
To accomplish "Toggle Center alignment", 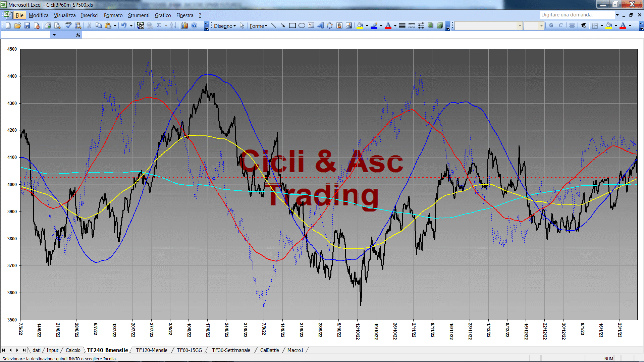I will click(572, 25).
